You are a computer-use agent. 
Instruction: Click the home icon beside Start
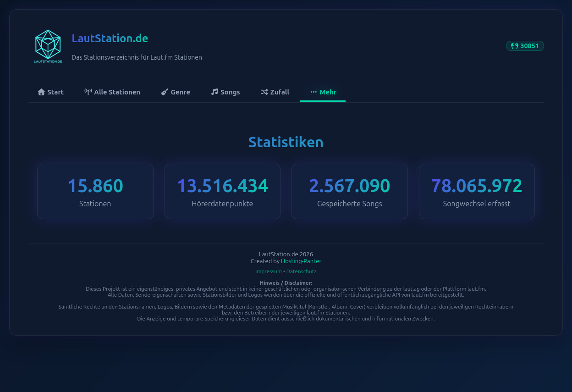click(41, 92)
